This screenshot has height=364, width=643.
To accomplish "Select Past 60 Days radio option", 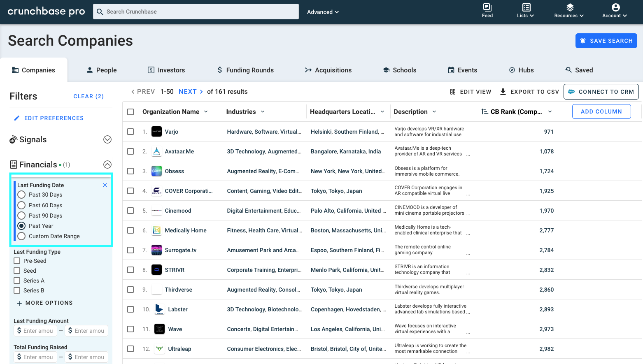I will (x=21, y=205).
